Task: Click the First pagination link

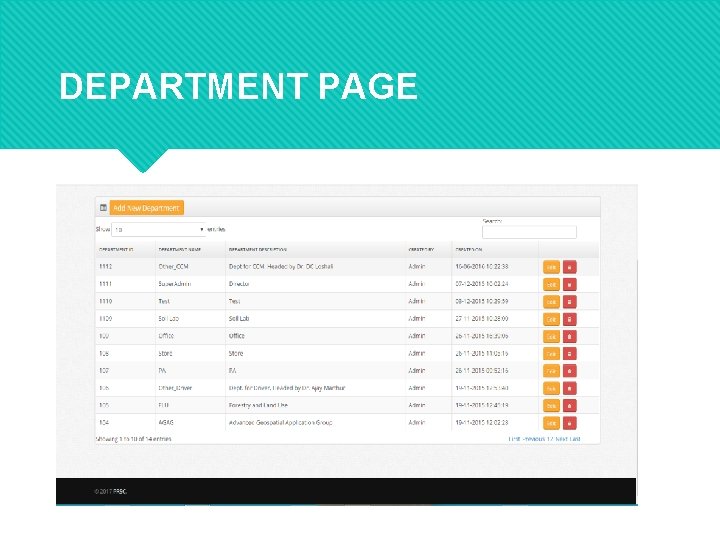Action: click(x=514, y=439)
